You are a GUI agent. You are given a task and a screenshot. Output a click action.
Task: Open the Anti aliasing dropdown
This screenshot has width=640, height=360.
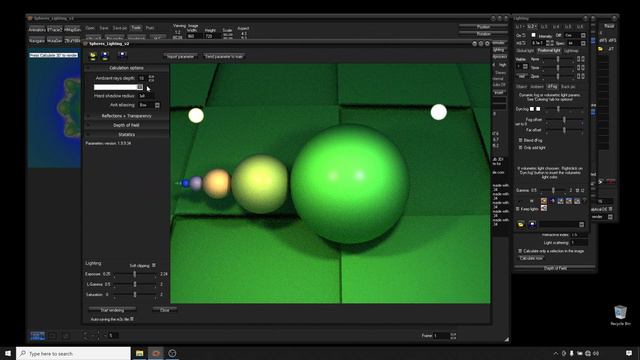(149, 105)
